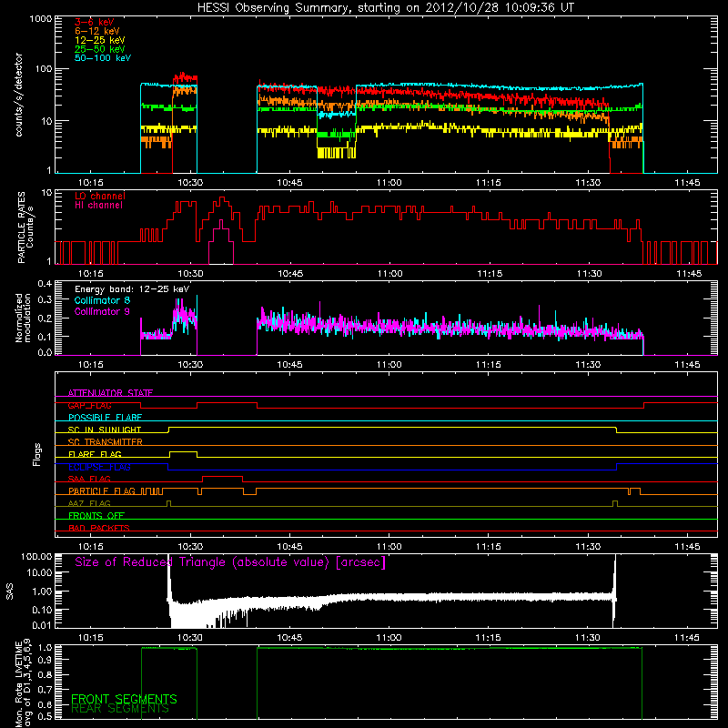
Task: Click 11:15 tick under the particle rates plot
Action: [x=490, y=274]
